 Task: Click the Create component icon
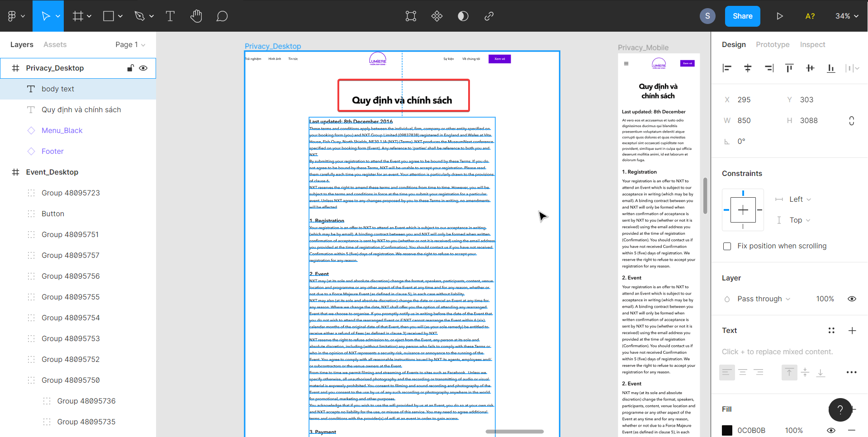(437, 16)
